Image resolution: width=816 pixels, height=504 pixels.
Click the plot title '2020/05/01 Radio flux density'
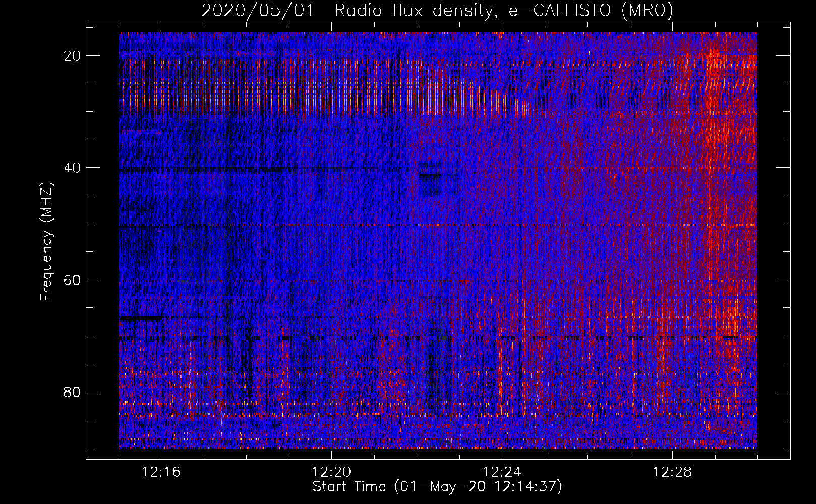tap(437, 11)
